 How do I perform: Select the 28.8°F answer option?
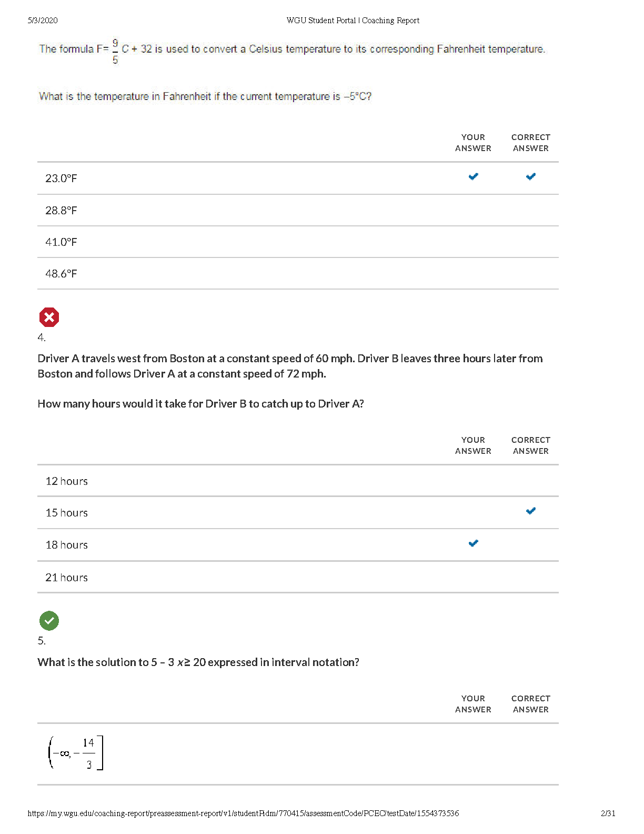click(298, 211)
